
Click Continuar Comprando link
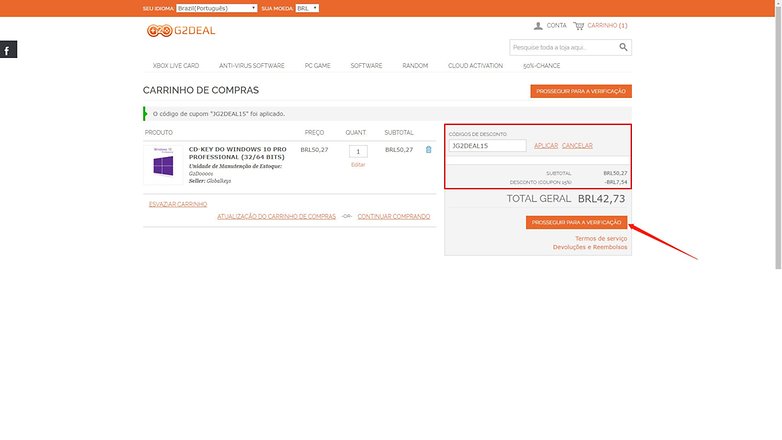point(393,217)
